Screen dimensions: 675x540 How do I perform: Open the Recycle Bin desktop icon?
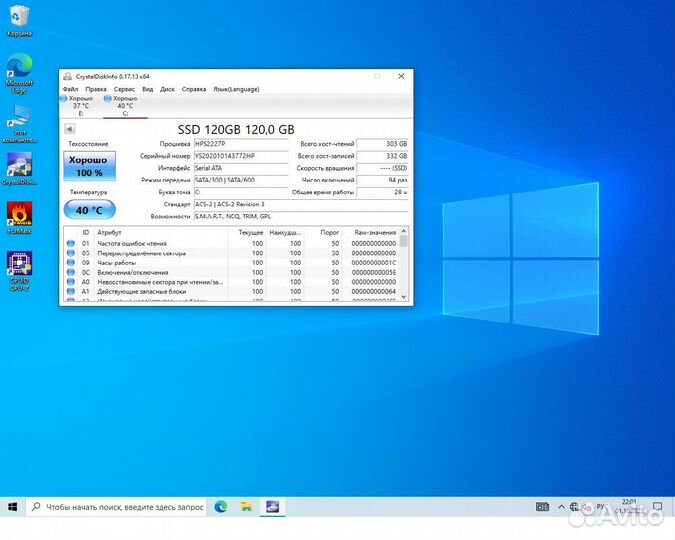click(x=19, y=20)
